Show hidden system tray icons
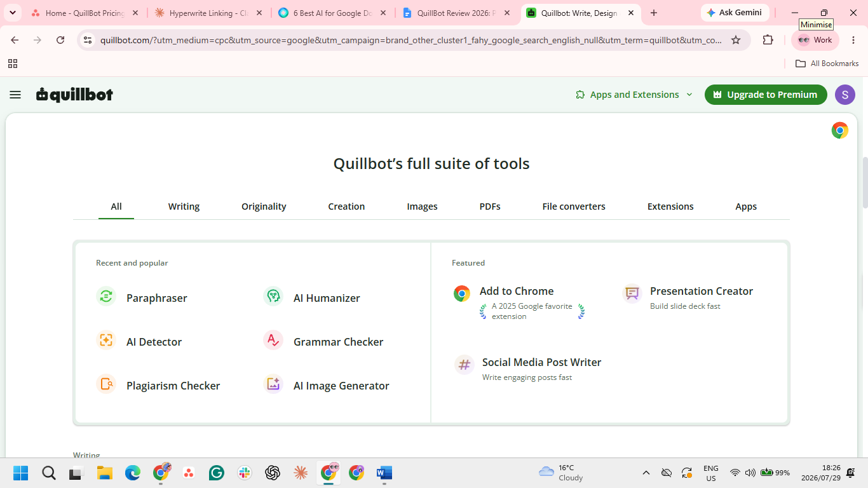This screenshot has height=488, width=868. (646, 473)
